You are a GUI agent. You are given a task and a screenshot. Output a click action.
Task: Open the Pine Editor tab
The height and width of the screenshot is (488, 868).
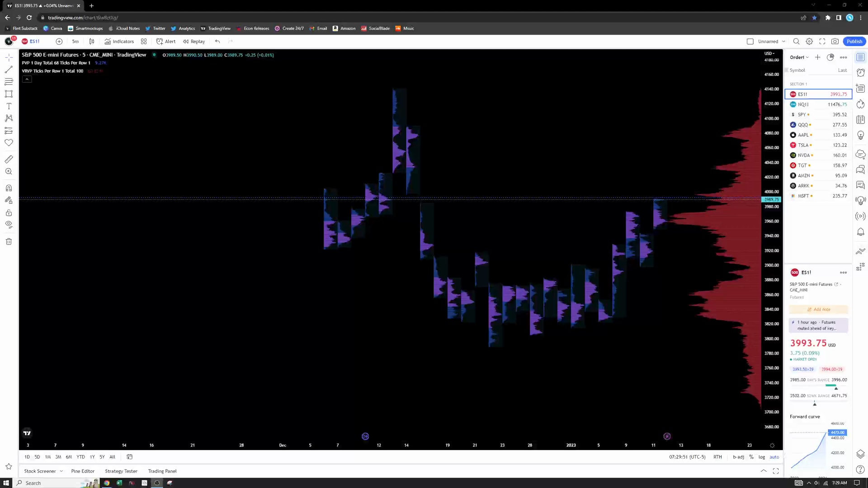83,471
